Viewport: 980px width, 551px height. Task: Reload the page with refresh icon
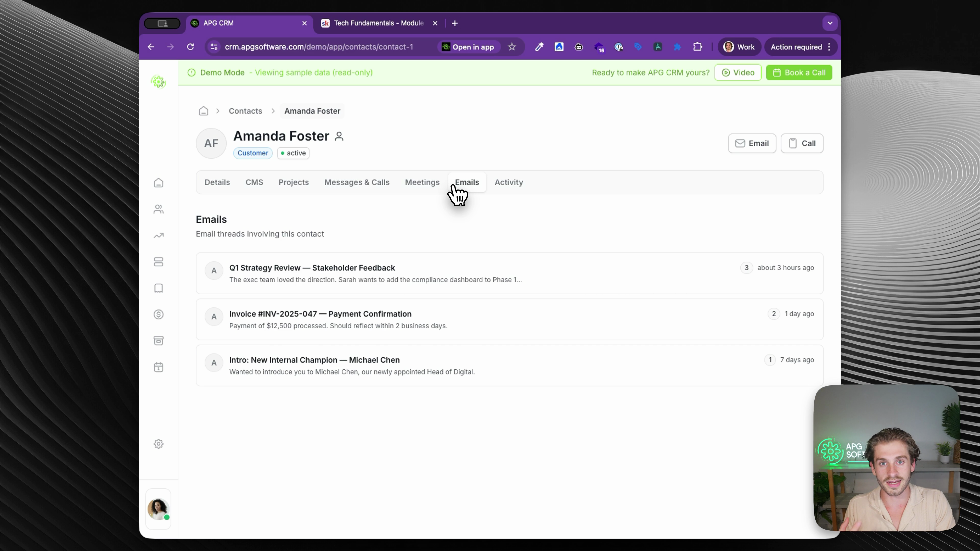pyautogui.click(x=190, y=47)
